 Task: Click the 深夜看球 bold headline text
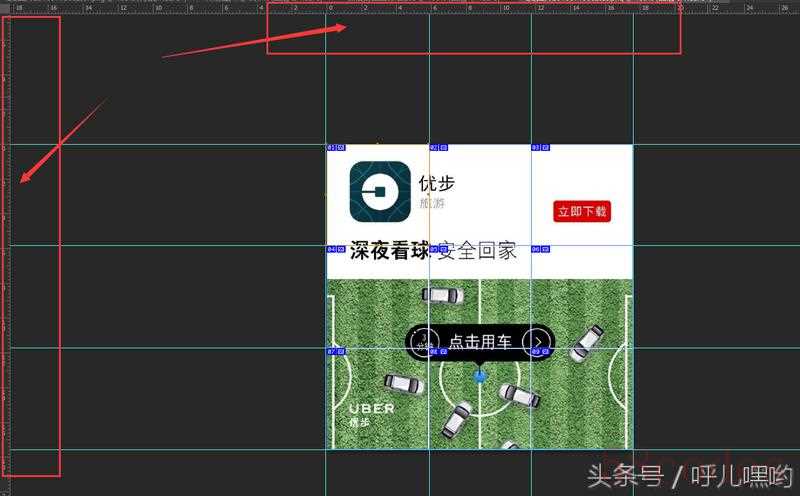click(390, 251)
